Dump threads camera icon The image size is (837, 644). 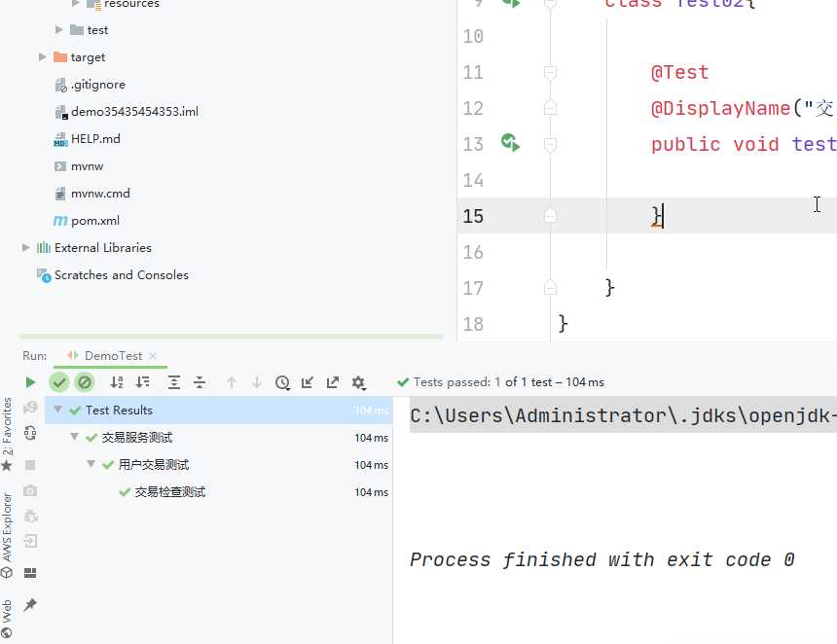[x=30, y=490]
